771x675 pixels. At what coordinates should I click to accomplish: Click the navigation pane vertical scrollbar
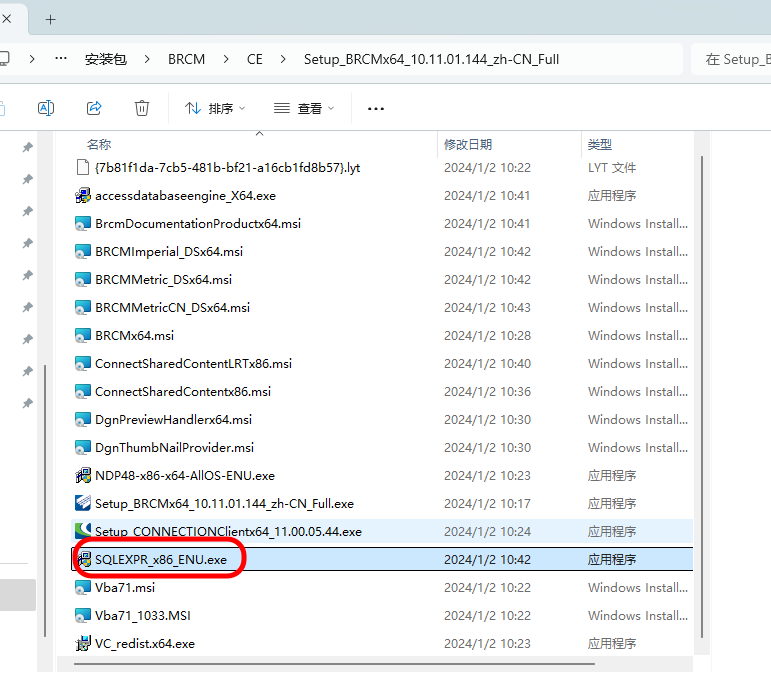(x=45, y=500)
